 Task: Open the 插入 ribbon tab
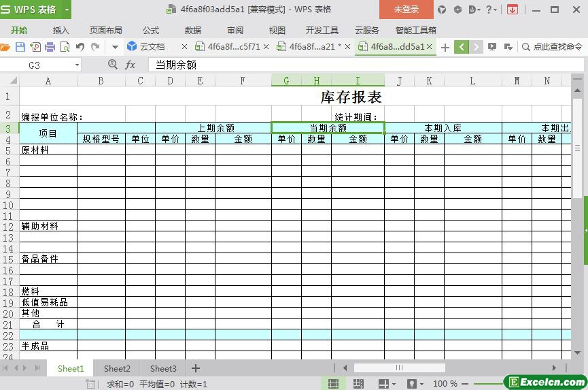(60, 31)
